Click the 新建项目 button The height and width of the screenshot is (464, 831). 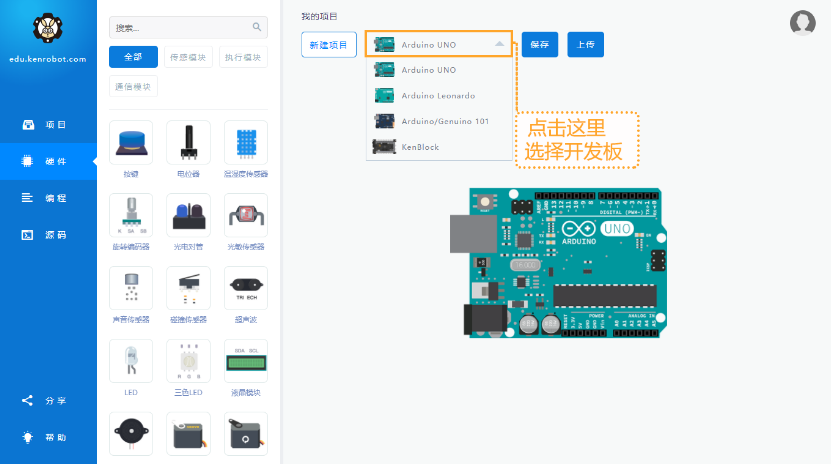click(x=329, y=44)
